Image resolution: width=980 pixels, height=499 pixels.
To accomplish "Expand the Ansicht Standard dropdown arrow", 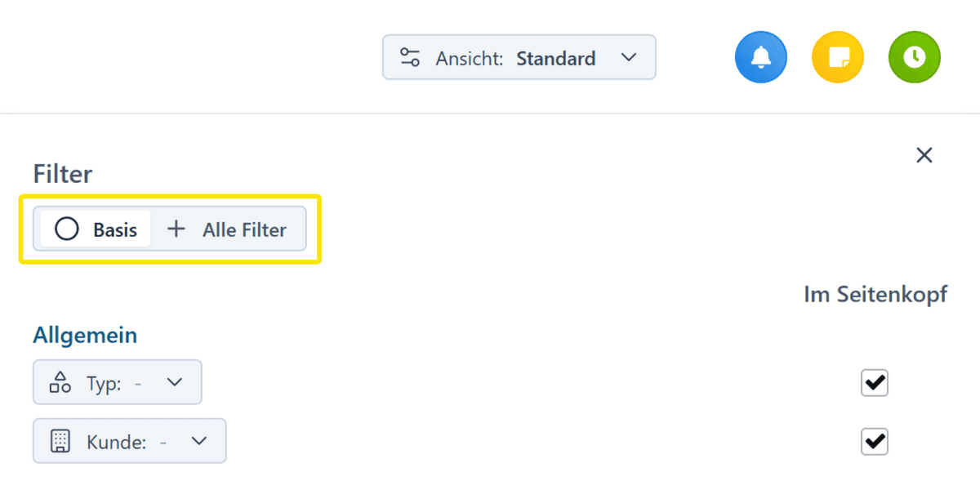I will (628, 58).
